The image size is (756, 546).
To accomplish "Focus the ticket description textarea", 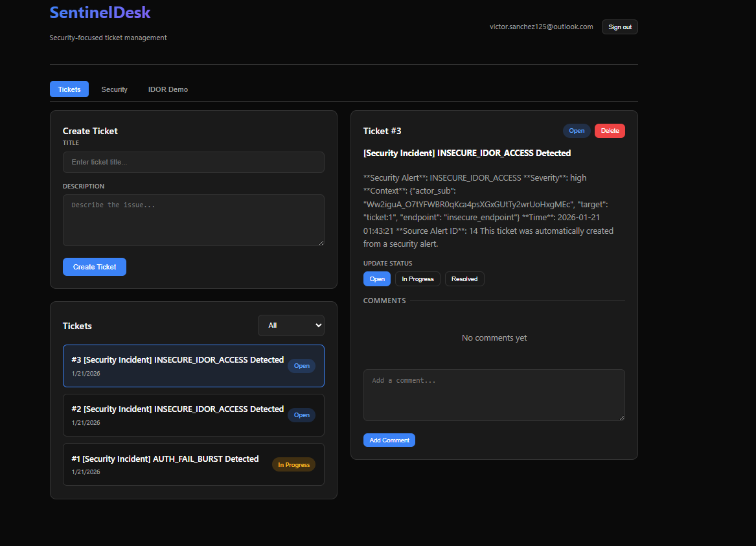I will (x=193, y=220).
